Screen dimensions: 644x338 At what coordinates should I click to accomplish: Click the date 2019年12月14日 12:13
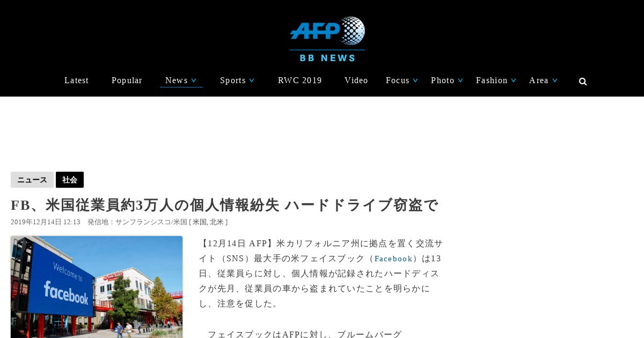click(x=46, y=222)
